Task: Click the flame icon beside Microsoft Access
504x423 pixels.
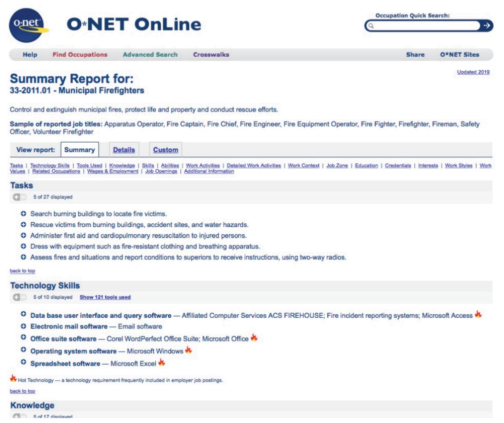Action: coord(478,314)
